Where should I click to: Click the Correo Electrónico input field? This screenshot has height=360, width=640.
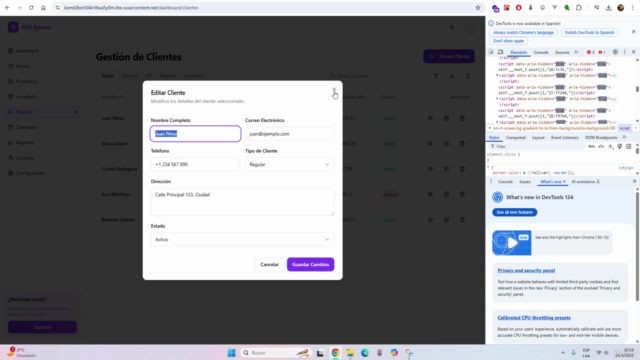pos(289,134)
